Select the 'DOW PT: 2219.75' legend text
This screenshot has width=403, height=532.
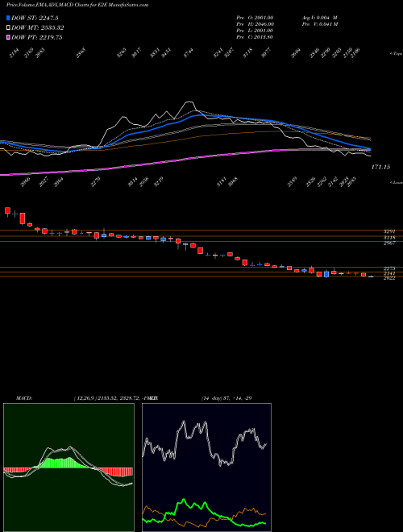(36, 37)
